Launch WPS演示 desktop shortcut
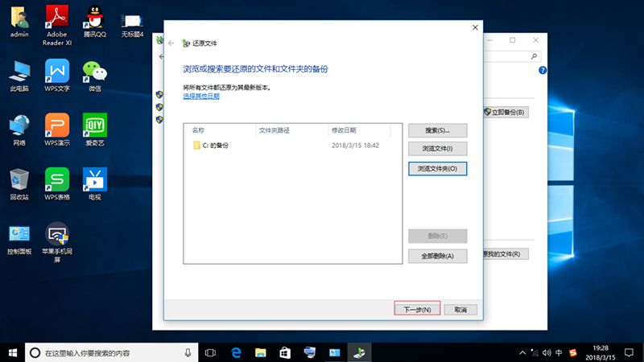Image resolution: width=644 pixels, height=362 pixels. (x=57, y=130)
